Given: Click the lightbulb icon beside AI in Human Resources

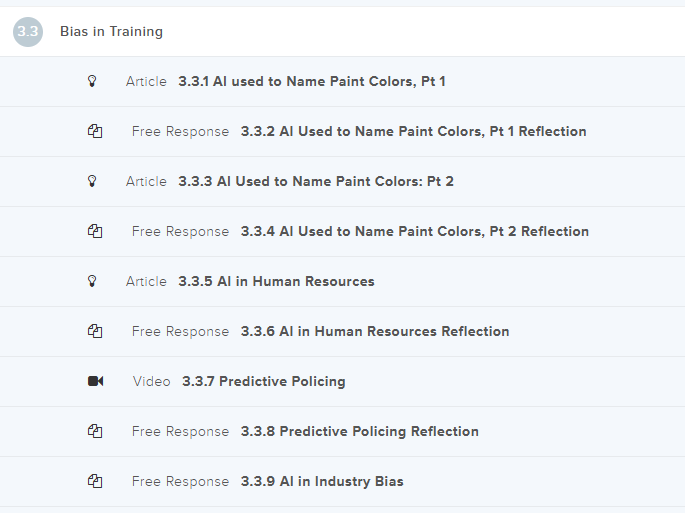Looking at the screenshot, I should tap(93, 281).
